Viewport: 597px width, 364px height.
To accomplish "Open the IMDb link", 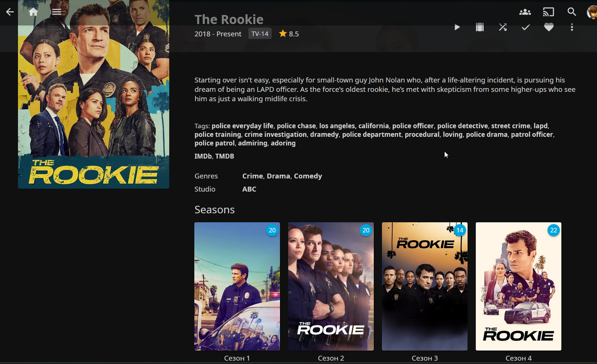I will 203,156.
